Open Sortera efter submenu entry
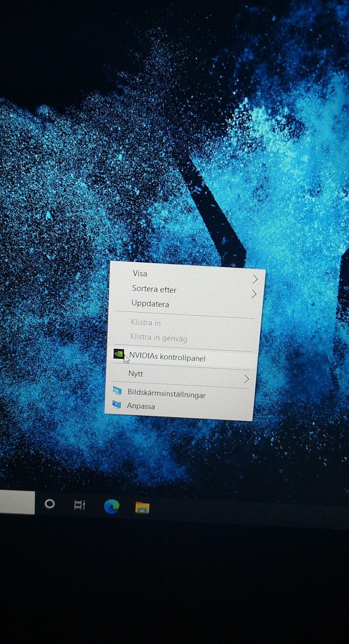This screenshot has height=644, width=349. (x=186, y=291)
